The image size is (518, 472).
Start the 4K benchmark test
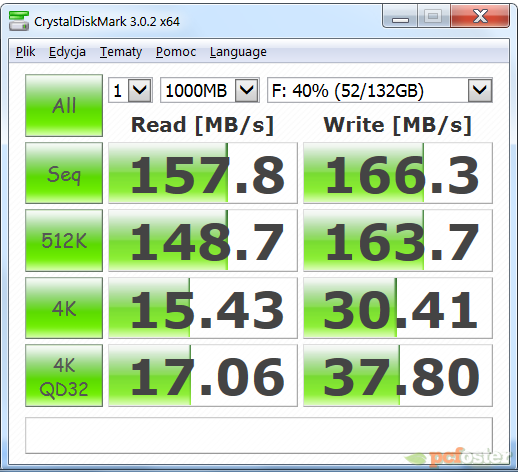64,308
